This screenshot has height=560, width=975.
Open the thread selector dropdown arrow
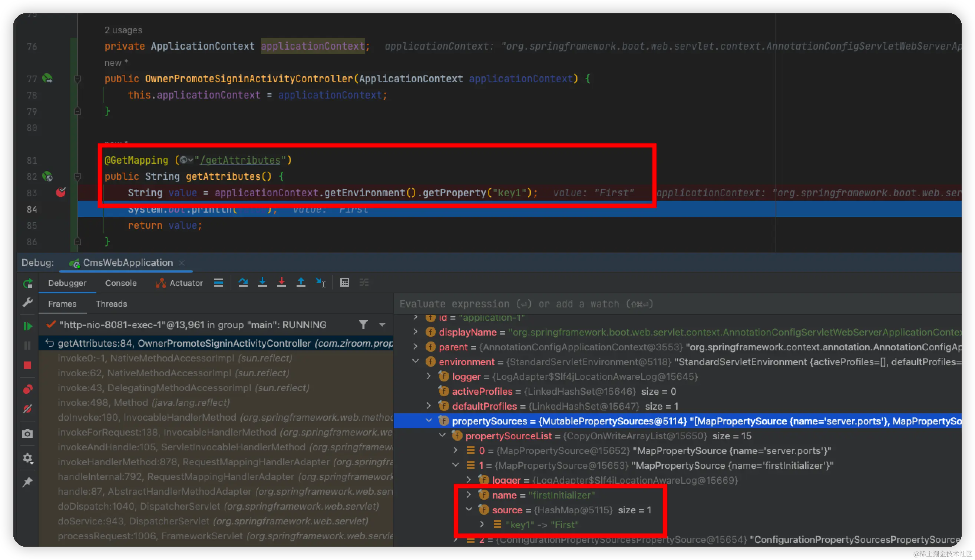click(382, 324)
